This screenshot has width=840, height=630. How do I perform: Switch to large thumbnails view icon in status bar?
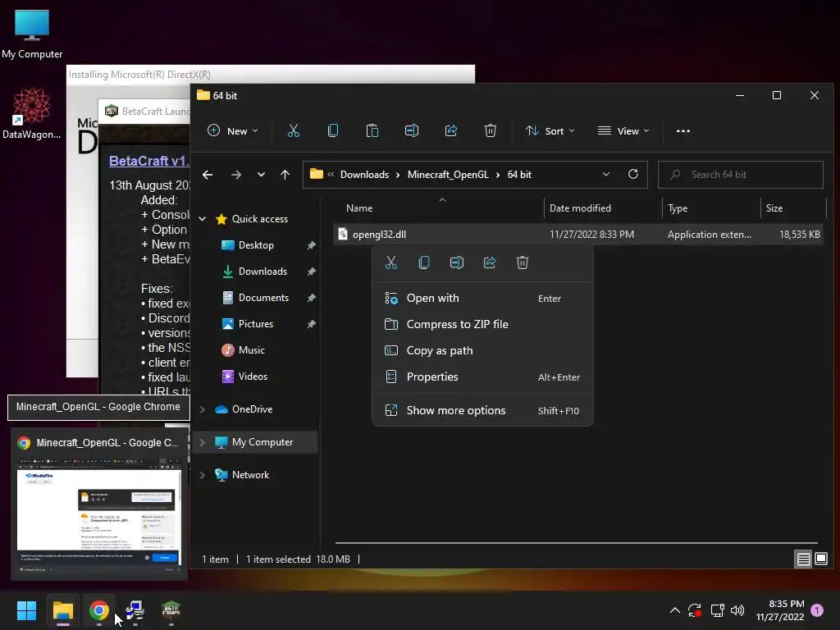820,559
